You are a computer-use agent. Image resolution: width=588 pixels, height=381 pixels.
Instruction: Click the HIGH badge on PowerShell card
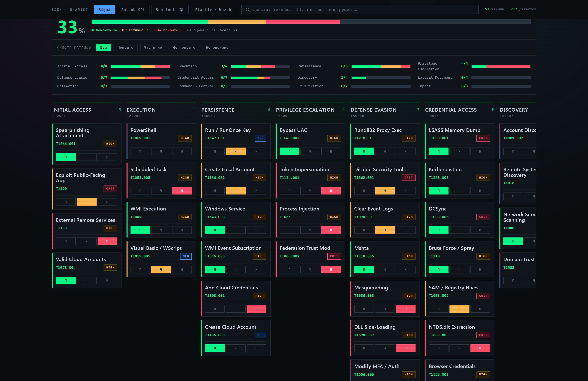coord(185,138)
